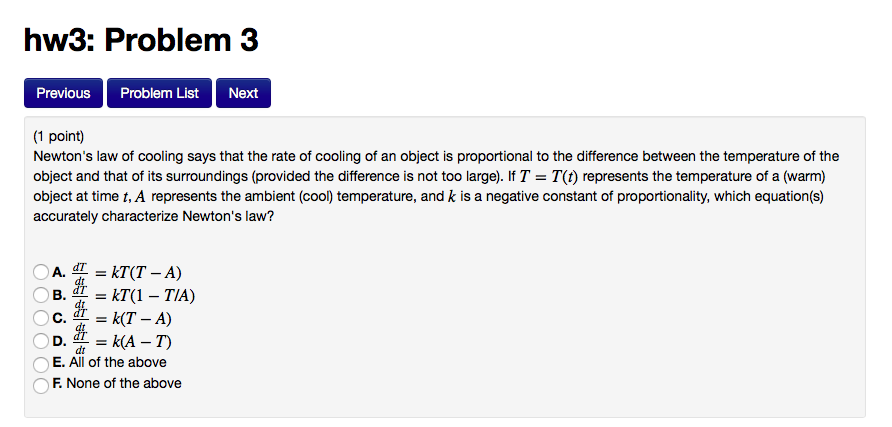Go to the Previous problem

pyautogui.click(x=63, y=93)
